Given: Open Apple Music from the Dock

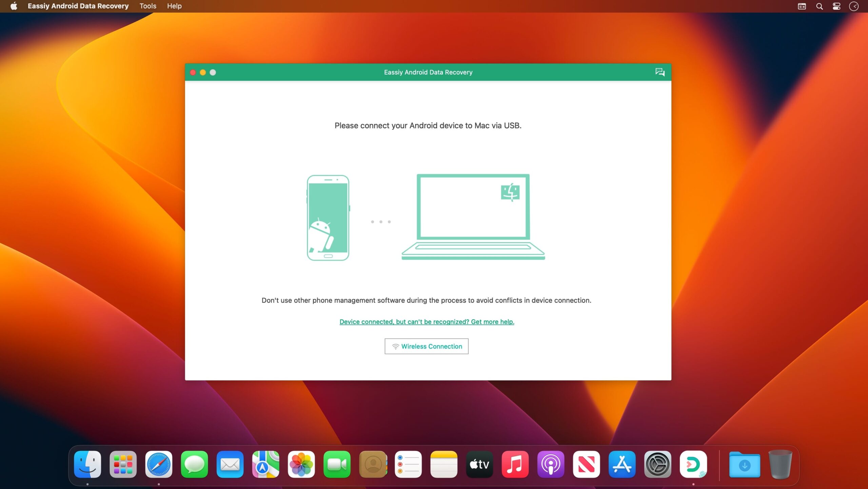Looking at the screenshot, I should point(515,464).
